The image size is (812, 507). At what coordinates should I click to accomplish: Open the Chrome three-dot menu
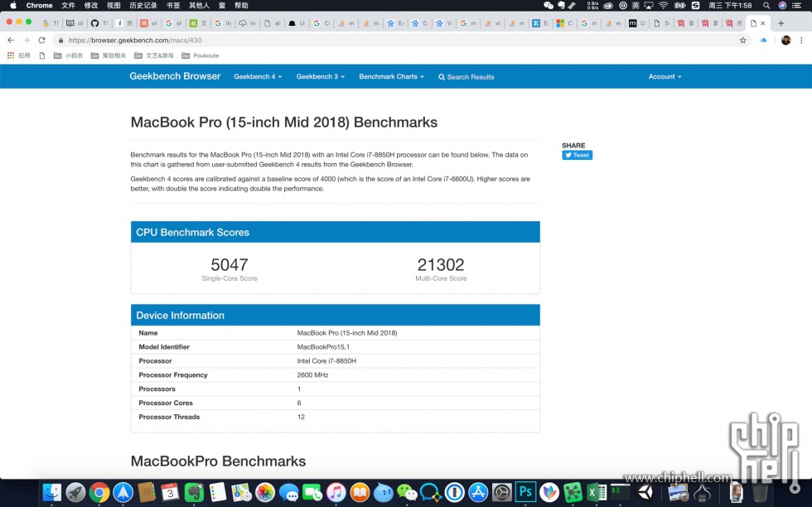tap(801, 40)
